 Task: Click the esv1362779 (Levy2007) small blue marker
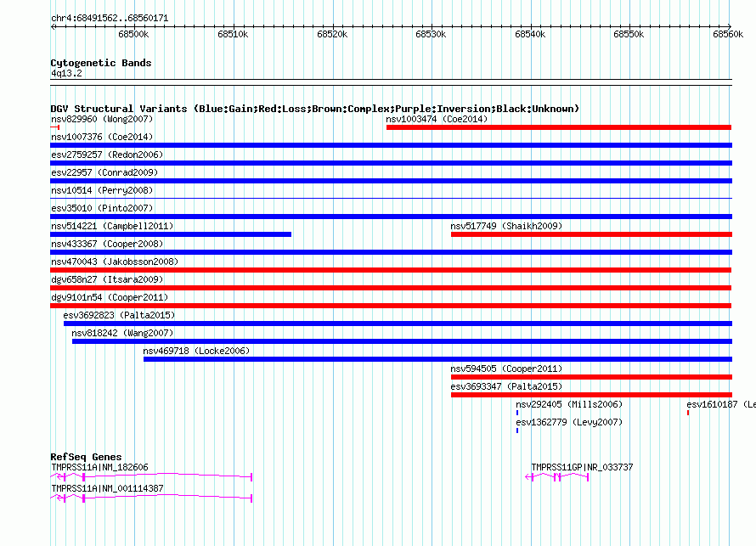click(x=517, y=431)
